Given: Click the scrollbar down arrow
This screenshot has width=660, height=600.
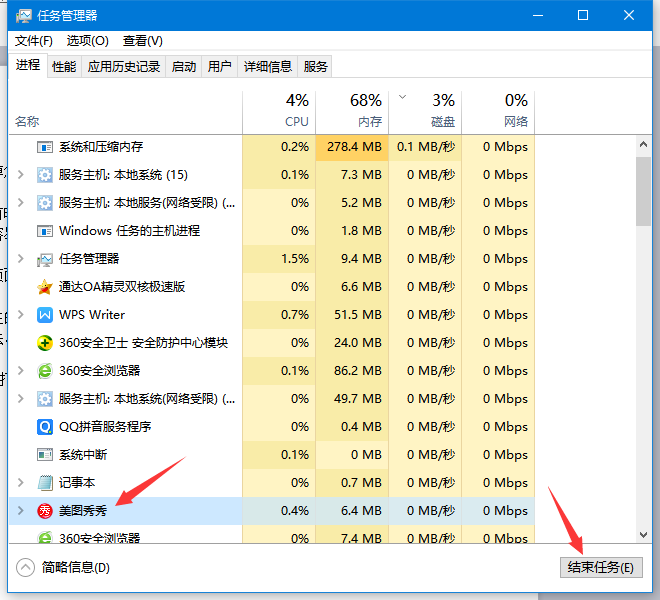Looking at the screenshot, I should pos(643,535).
